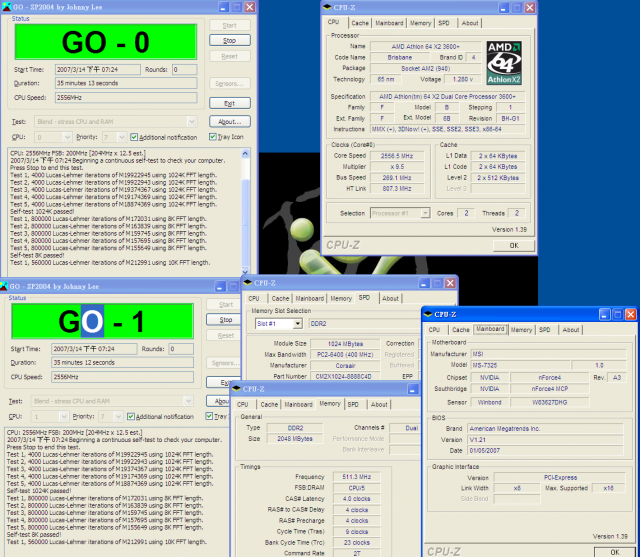The height and width of the screenshot is (557, 640).
Task: Open Processor #1 Selection dropdown in CPU-Z
Action: (425, 213)
